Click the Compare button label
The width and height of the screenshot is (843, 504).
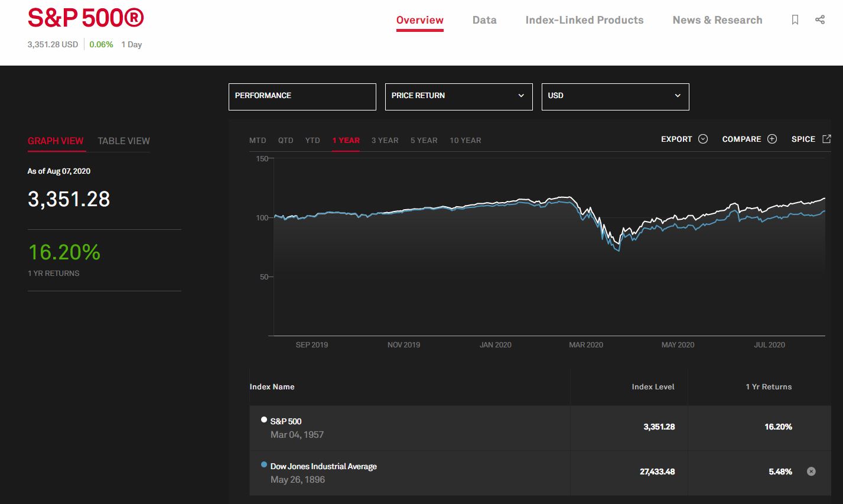[x=741, y=139]
